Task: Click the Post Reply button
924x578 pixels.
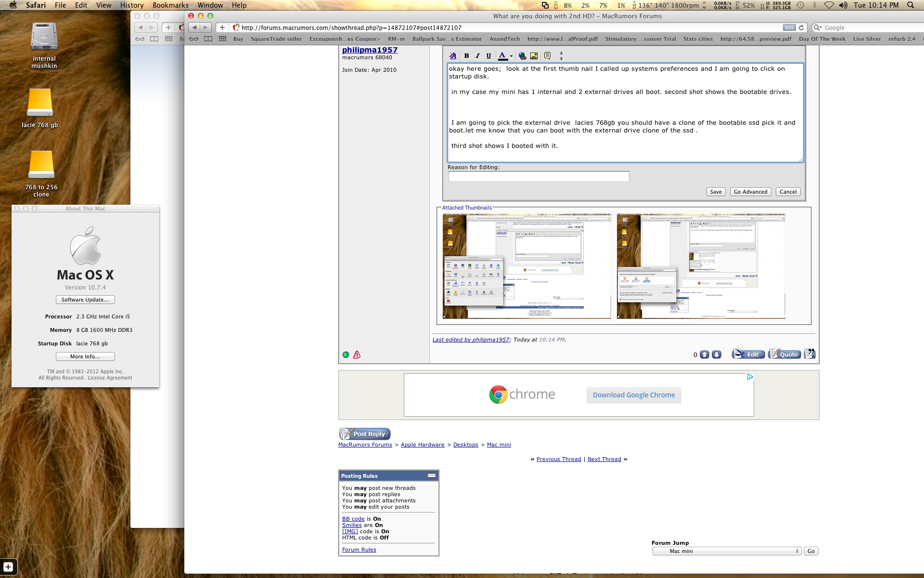Action: pyautogui.click(x=365, y=433)
